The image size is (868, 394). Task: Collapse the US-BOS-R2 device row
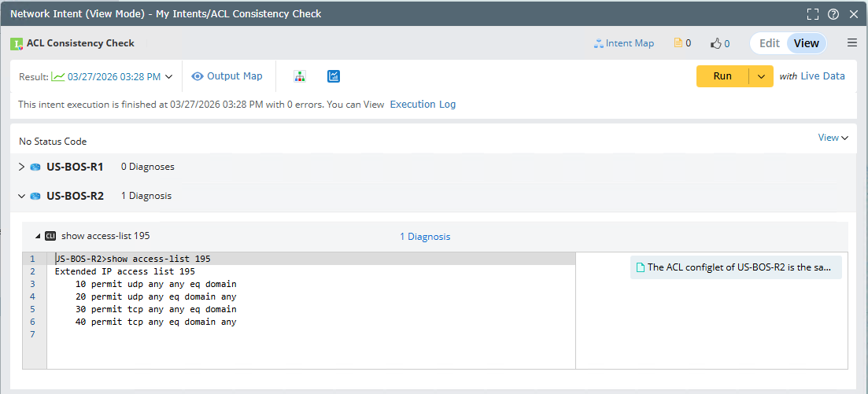[21, 196]
